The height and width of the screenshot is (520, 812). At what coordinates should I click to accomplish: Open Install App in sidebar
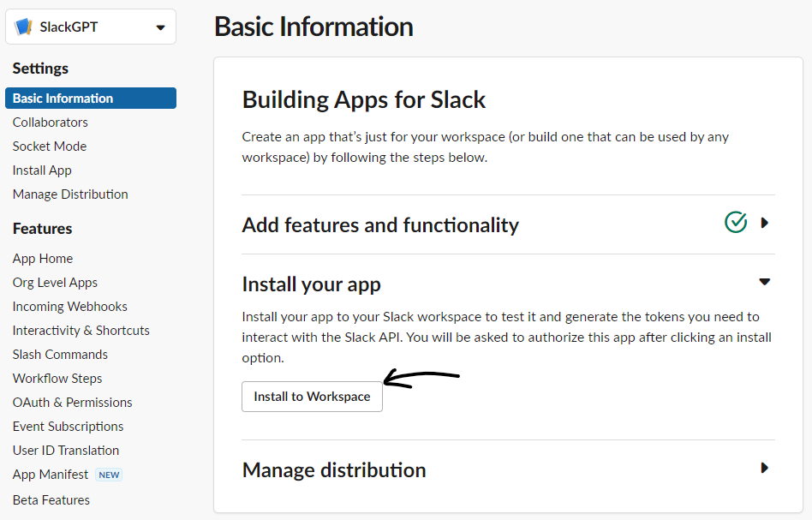tap(42, 170)
